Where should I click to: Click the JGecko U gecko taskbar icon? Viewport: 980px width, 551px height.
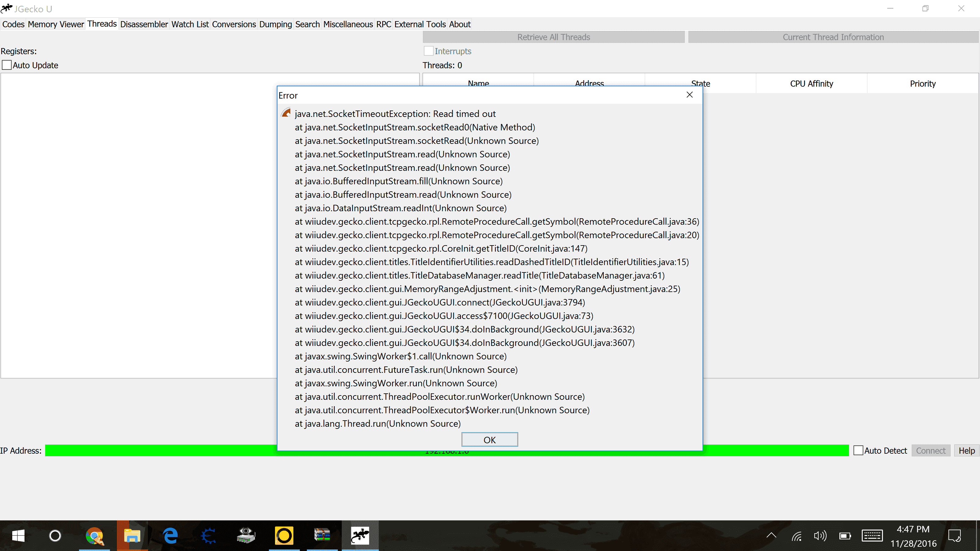click(360, 536)
